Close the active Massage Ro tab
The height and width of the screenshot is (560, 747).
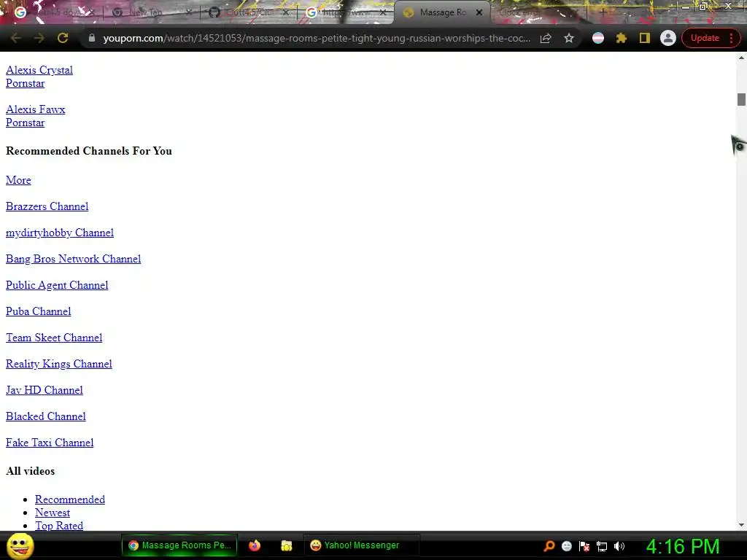[480, 13]
